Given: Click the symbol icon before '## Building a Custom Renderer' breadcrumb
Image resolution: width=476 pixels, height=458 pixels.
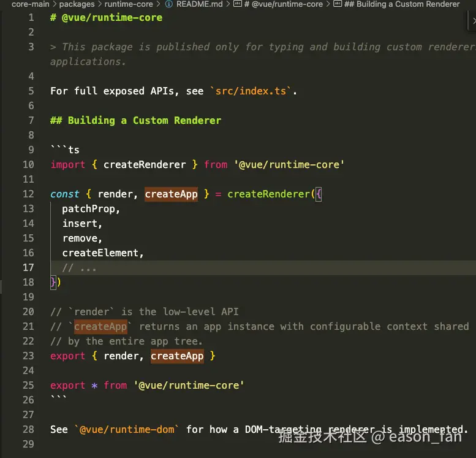Looking at the screenshot, I should tap(338, 4).
